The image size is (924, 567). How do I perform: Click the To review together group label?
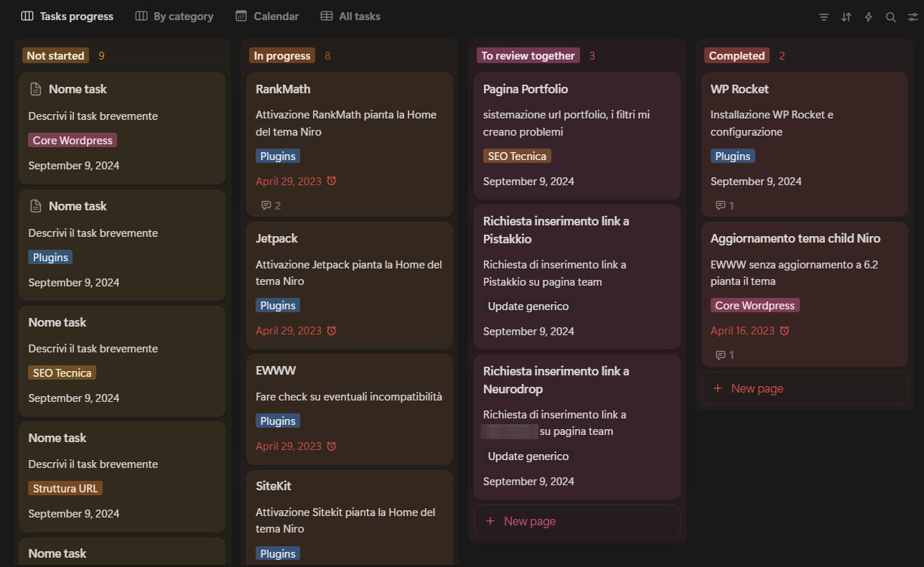(528, 56)
